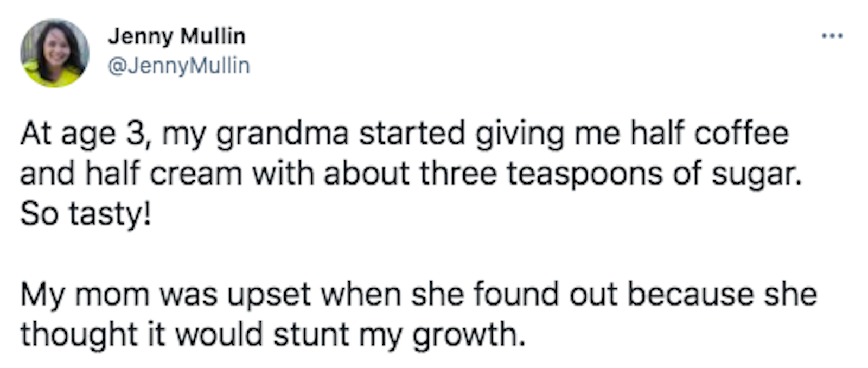Click the word "cream" in the tweet
868x368 pixels.
pos(196,174)
